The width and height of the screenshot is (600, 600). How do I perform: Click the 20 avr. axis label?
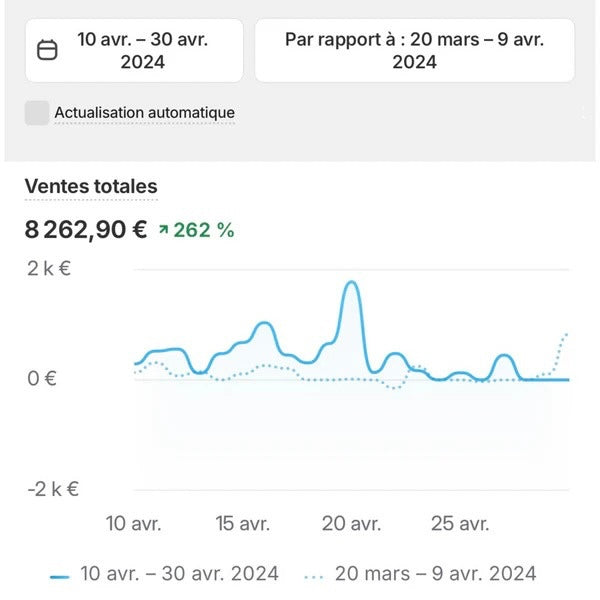click(351, 523)
